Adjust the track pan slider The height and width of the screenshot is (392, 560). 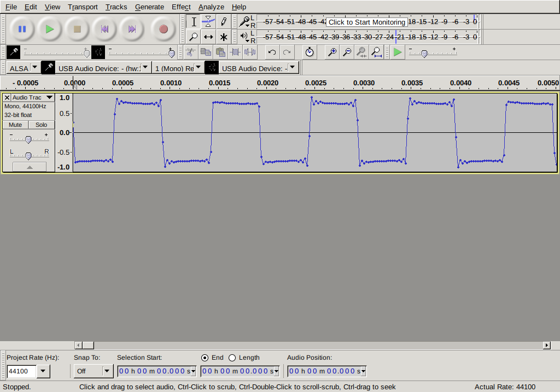29,156
